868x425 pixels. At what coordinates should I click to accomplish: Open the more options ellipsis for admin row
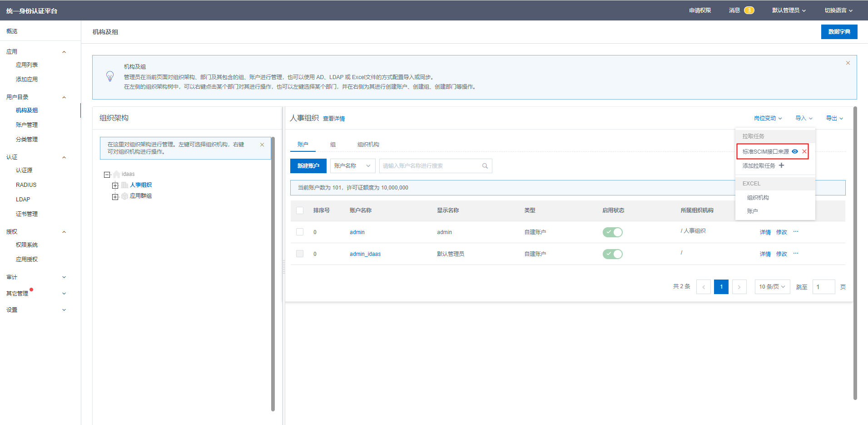[x=796, y=232]
